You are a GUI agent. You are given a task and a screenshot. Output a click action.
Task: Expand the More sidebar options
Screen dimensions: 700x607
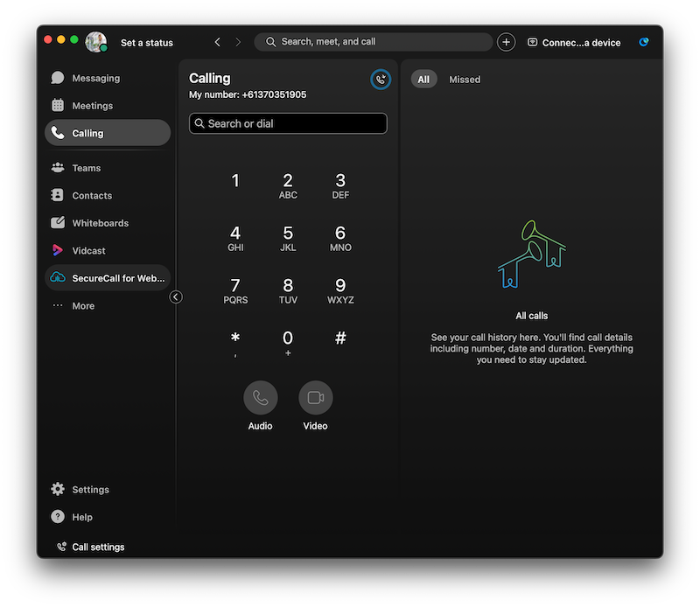(107, 306)
